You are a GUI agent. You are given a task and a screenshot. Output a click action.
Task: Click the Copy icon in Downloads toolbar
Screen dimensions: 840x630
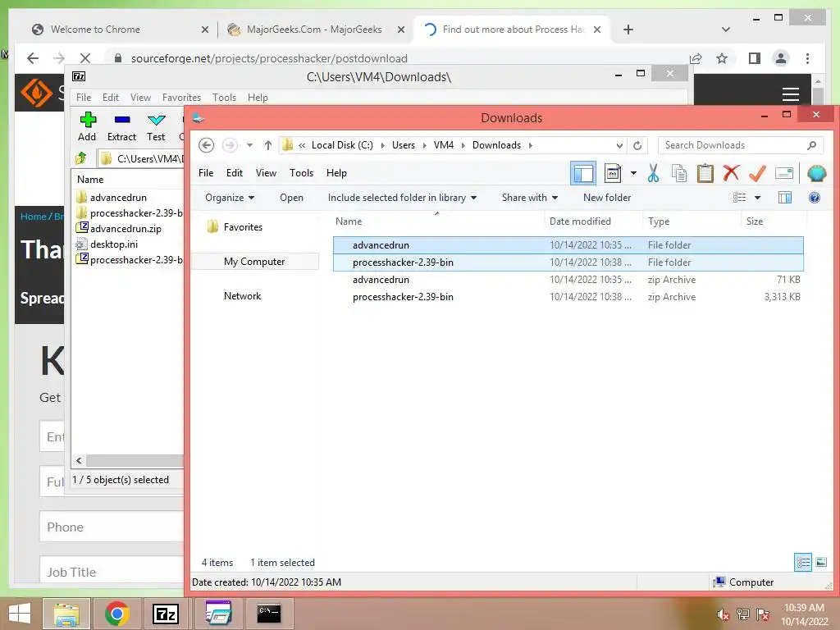(678, 174)
